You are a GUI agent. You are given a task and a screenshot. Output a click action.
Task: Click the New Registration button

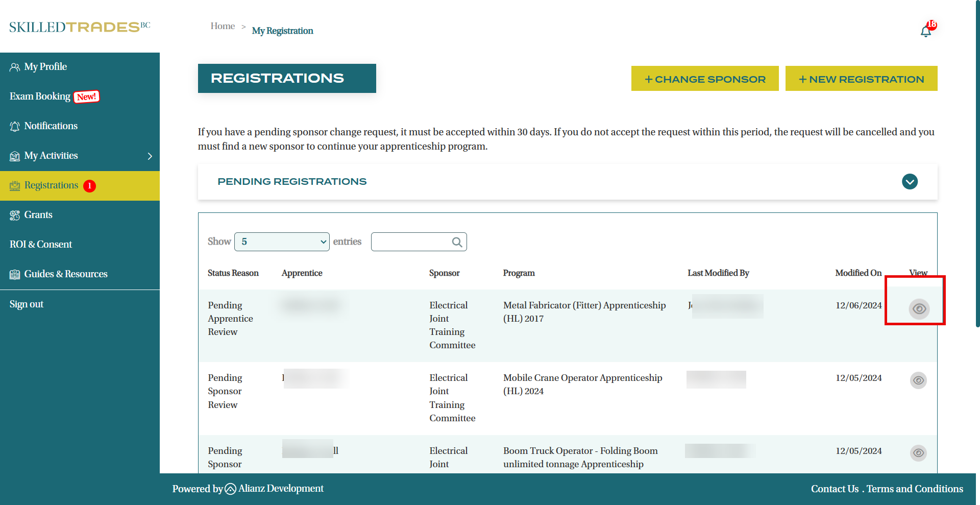point(861,79)
